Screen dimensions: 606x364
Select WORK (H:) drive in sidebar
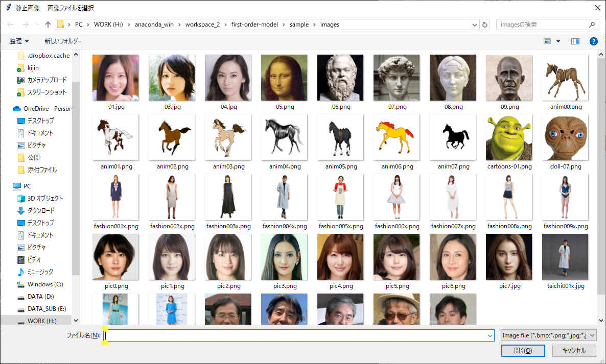[41, 321]
